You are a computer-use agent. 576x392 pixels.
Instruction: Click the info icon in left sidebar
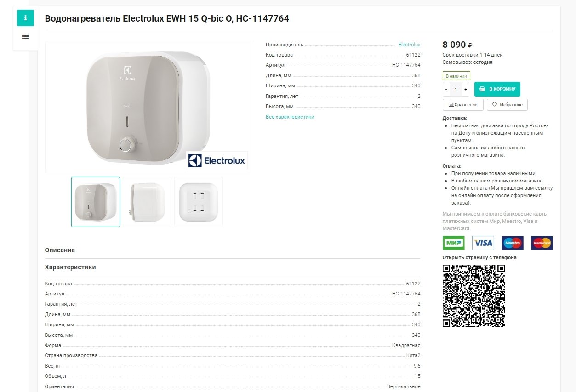(x=25, y=18)
